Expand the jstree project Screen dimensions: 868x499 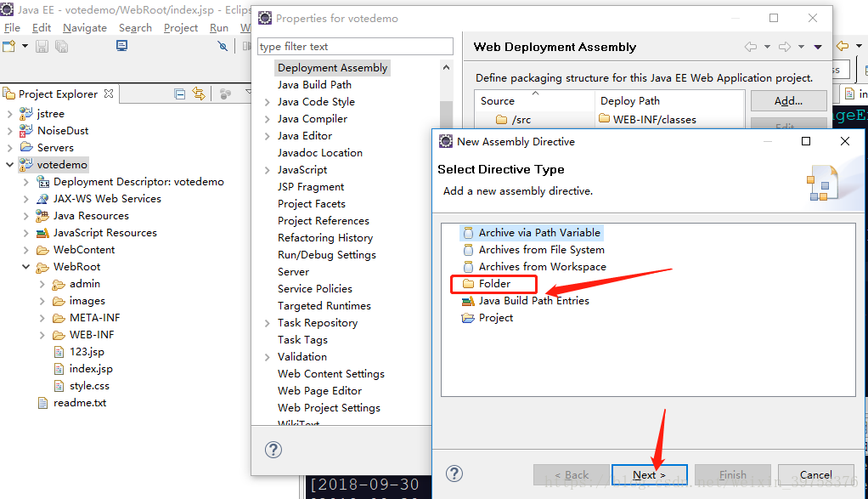[x=9, y=114]
